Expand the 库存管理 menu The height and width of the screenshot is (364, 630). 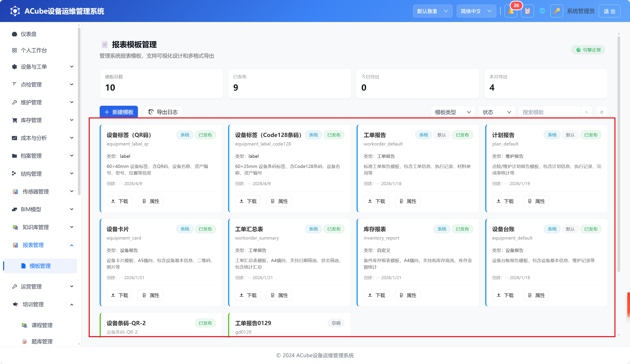(40, 120)
